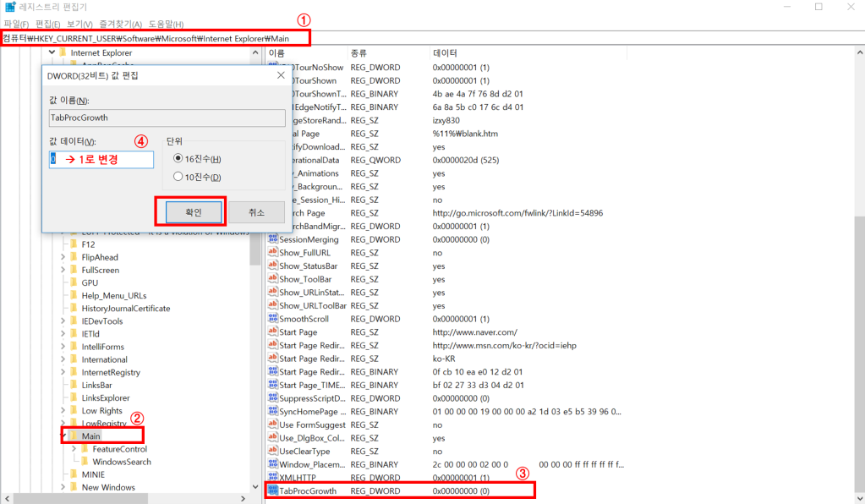Viewport: 865px width, 504px height.
Task: Click the ko-KR data value
Action: [444, 359]
